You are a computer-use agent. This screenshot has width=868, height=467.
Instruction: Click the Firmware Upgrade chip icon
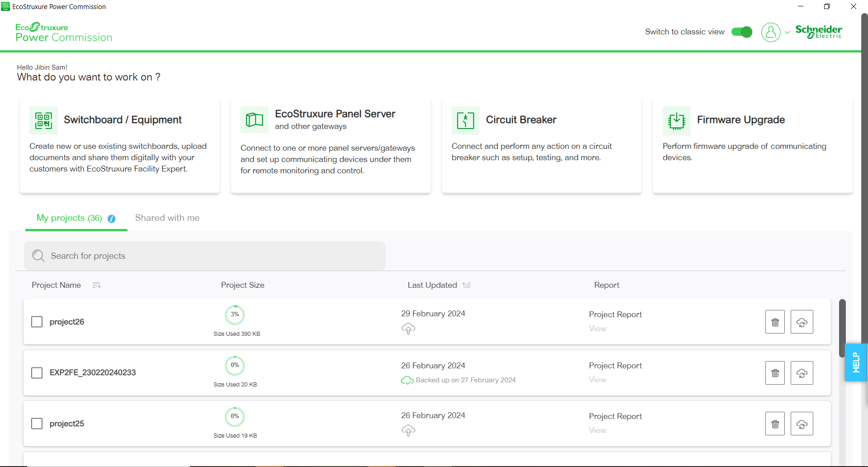tap(676, 121)
